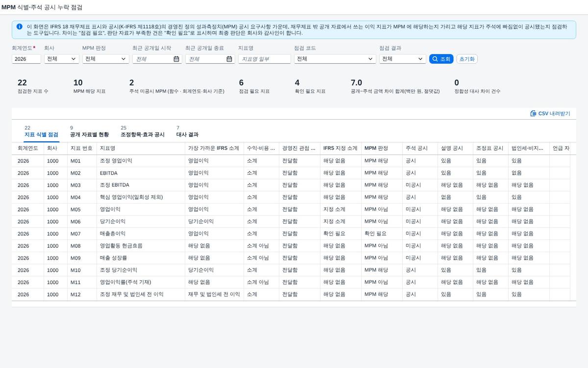Screen dimensions: 588x368
Task: Select the 조정 재무 및 법인세 전 이익 cell
Action: click(x=141, y=294)
